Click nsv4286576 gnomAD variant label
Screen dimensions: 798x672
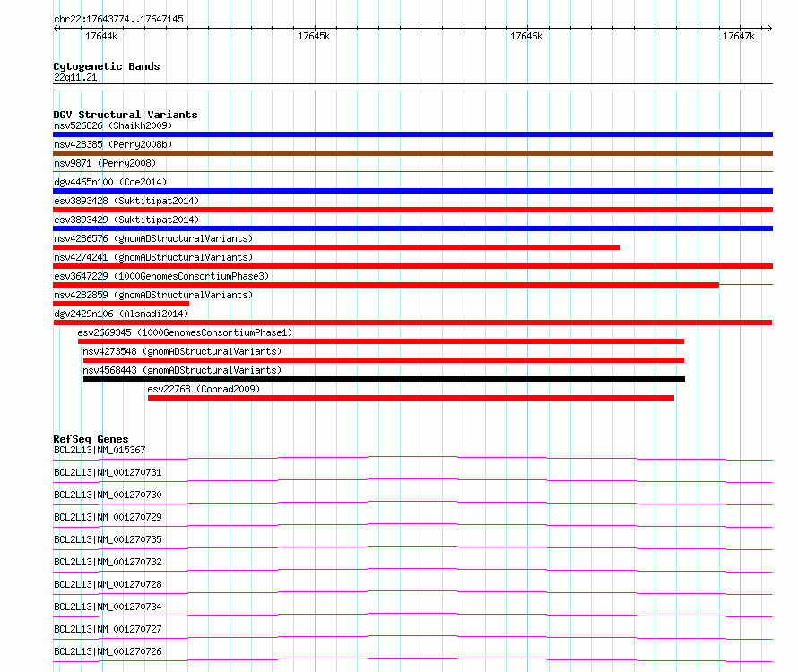click(153, 238)
